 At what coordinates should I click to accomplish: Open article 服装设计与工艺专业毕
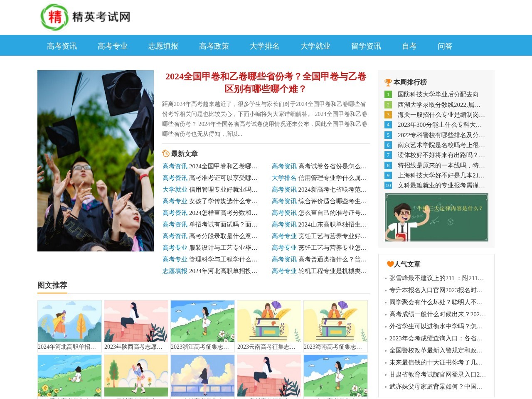click(x=223, y=248)
